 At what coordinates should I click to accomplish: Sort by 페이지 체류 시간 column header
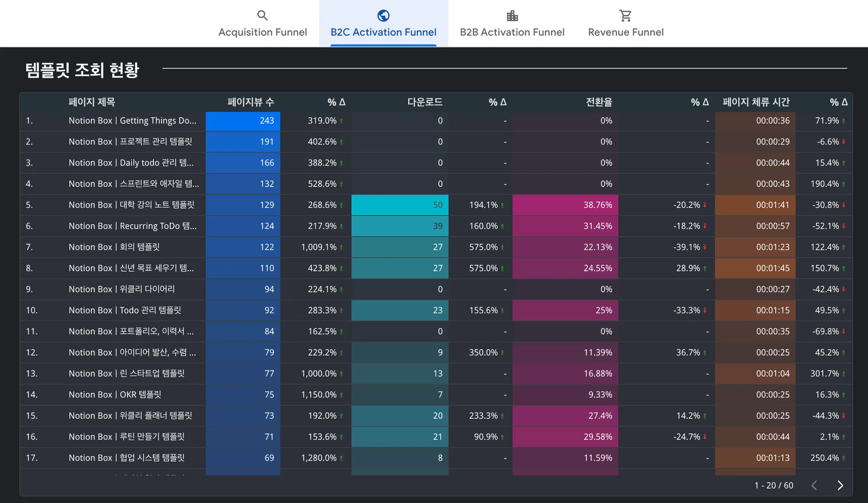pos(756,102)
